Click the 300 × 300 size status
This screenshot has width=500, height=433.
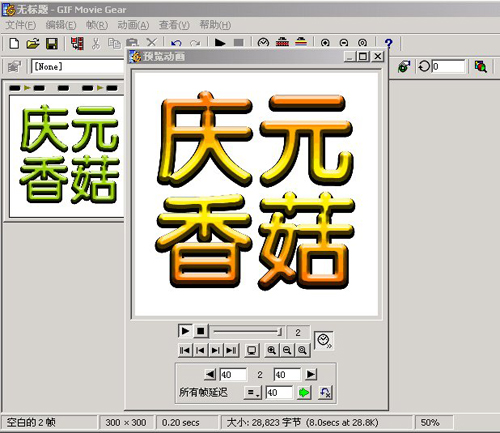tap(126, 423)
